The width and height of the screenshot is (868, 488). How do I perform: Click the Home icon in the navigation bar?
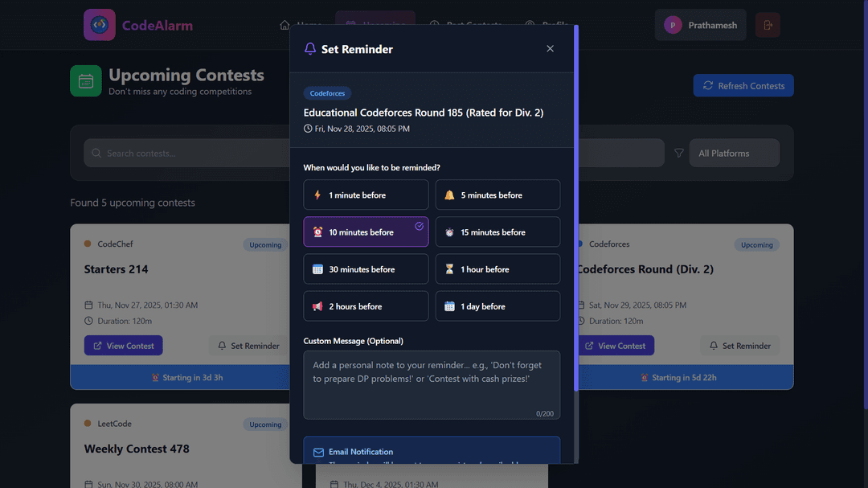click(283, 25)
